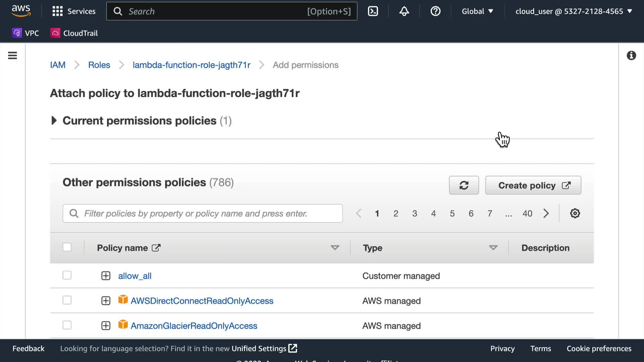This screenshot has height=362, width=644.
Task: Refresh the policies list
Action: pyautogui.click(x=464, y=185)
